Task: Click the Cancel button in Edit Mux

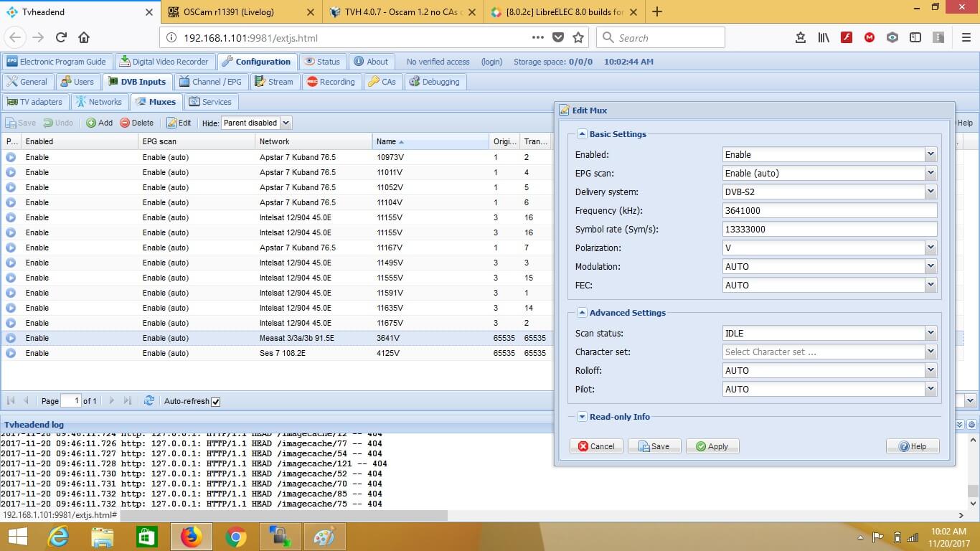Action: [x=596, y=446]
